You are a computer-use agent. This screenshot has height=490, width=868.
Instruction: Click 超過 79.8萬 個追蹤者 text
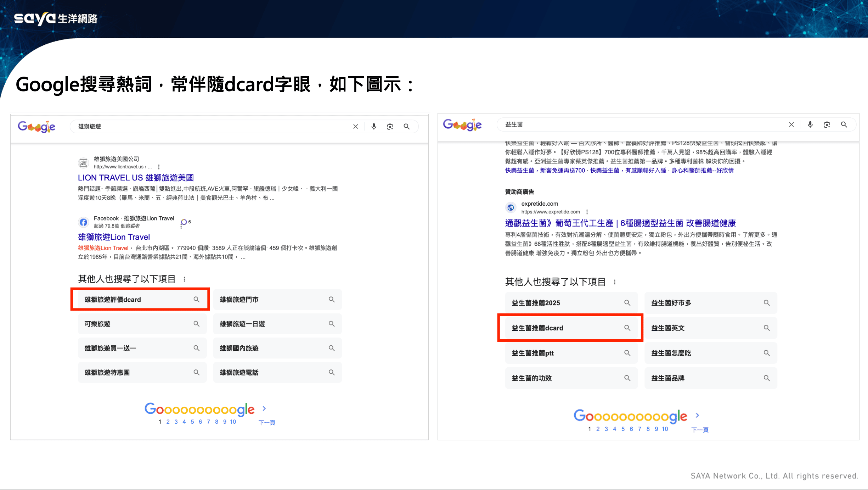point(117,226)
